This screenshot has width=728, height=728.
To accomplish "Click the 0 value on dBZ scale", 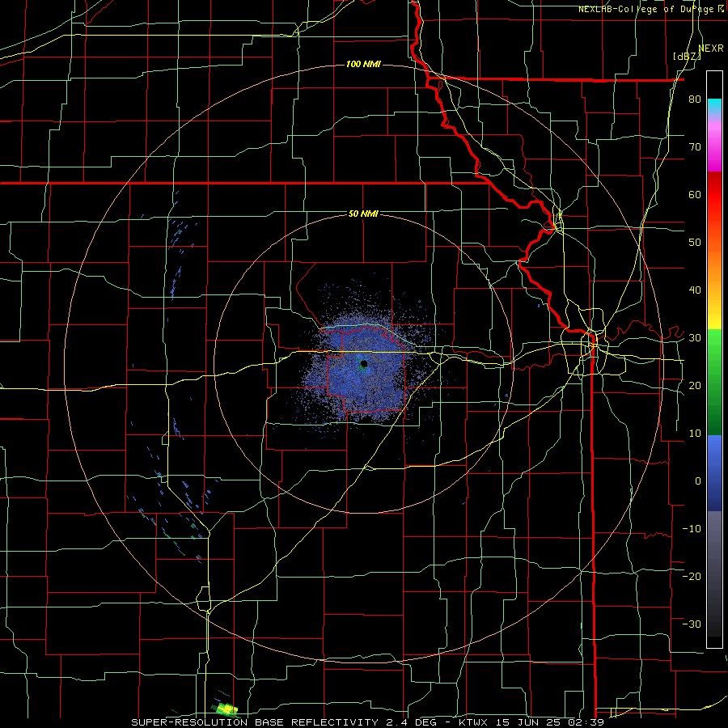I will [698, 481].
